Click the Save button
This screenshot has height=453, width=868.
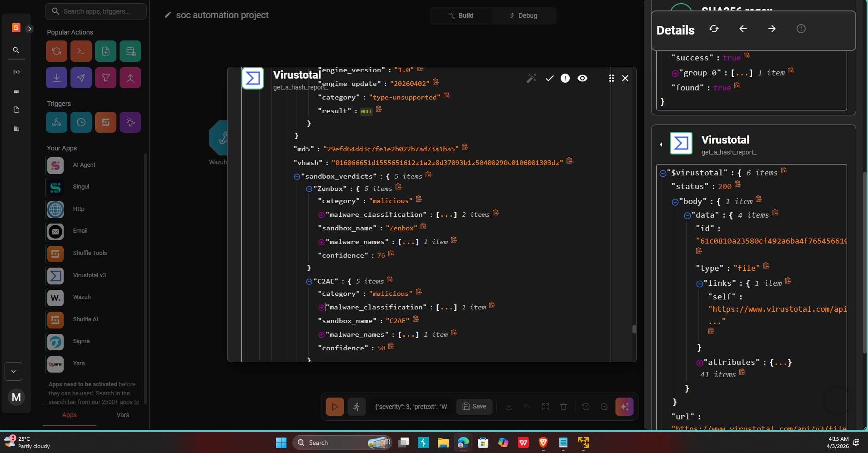tap(474, 407)
